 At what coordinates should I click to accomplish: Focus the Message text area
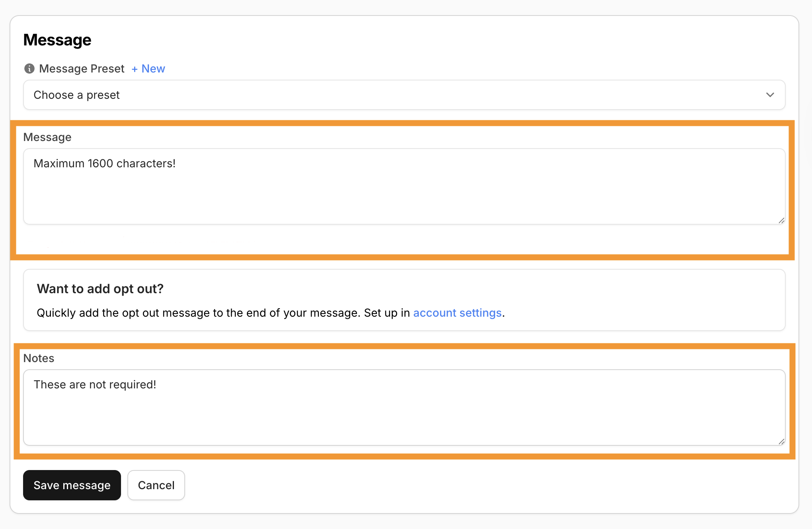coord(404,191)
